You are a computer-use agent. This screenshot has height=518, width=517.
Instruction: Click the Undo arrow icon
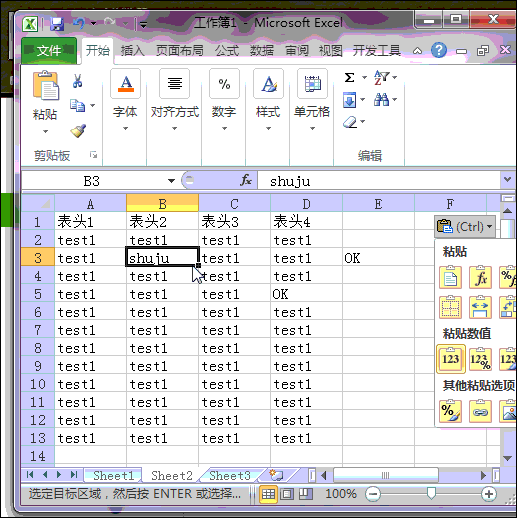pos(79,23)
